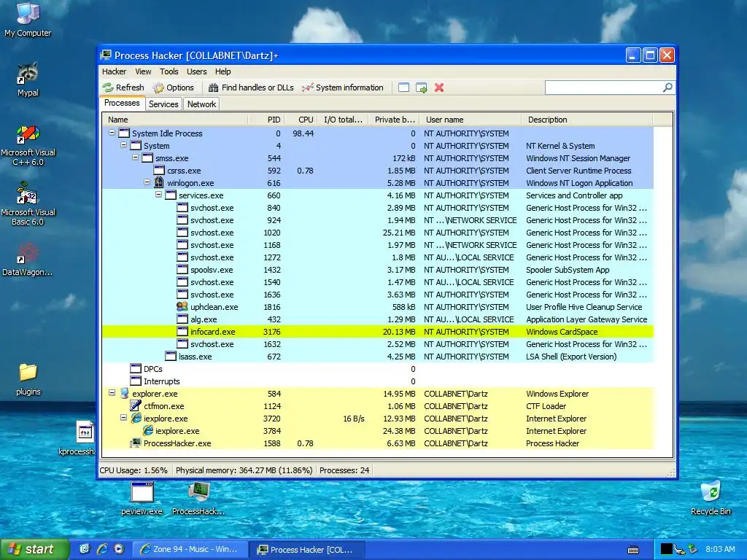Select Microsoft Visual C++ 6.0 desktop icon

click(28, 145)
